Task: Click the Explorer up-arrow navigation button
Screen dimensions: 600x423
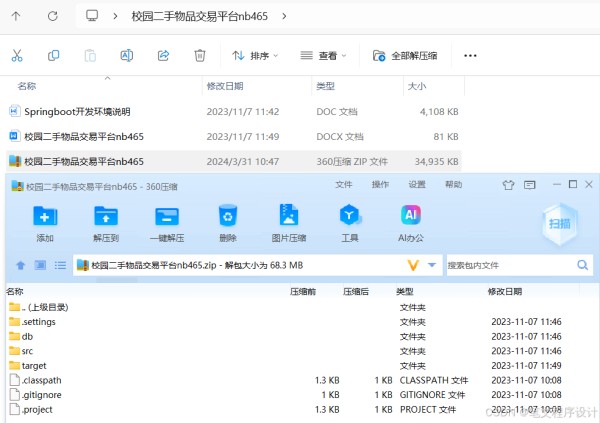Action: 16,16
